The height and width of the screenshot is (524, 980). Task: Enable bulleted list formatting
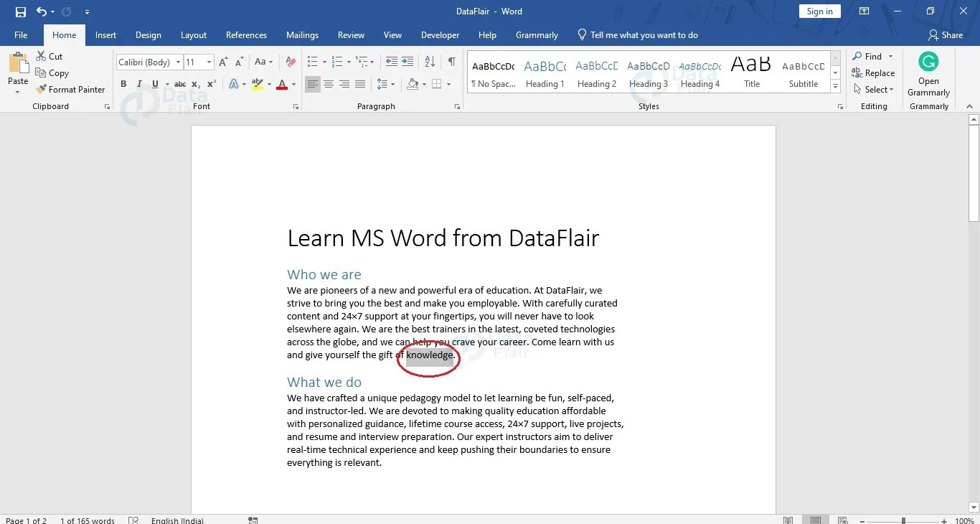point(311,62)
